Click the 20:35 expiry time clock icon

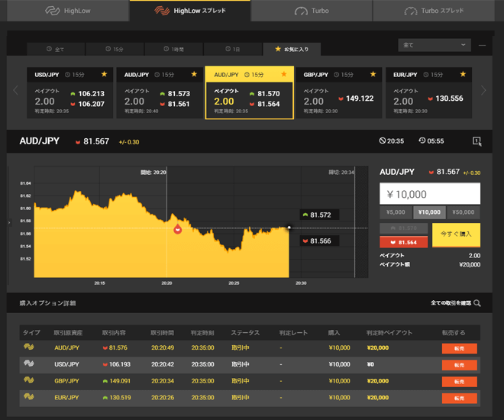382,141
